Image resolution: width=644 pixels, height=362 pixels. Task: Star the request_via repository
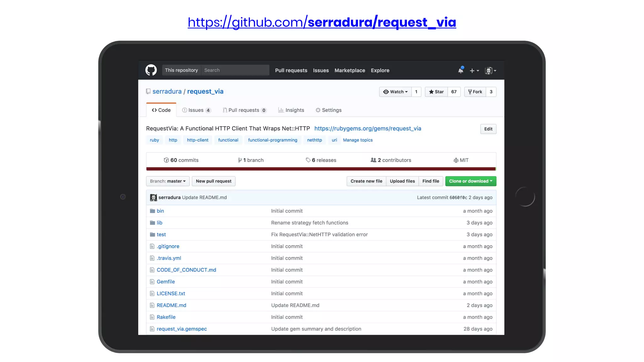pos(436,92)
